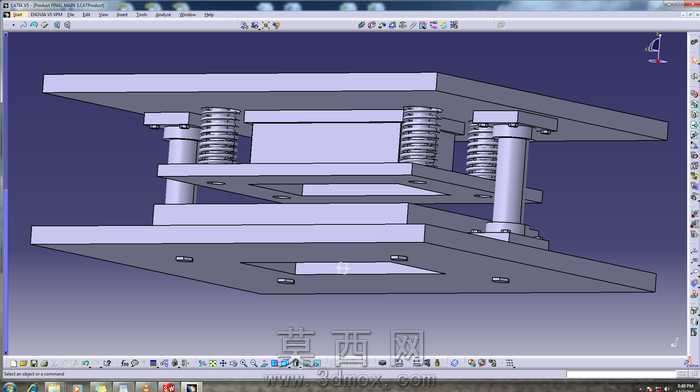Activate the Fly Mode view icon
700x392 pixels.
click(x=203, y=363)
